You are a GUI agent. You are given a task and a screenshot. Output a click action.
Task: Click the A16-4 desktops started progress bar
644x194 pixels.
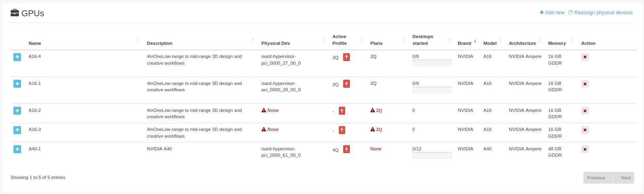(x=432, y=63)
